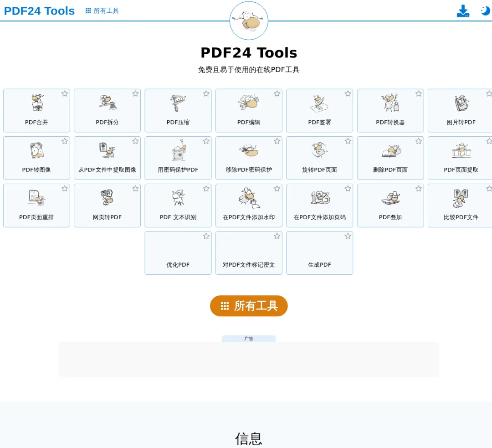Open the PDF页面提取 icon
Viewport: 492px width, 448px height.
[x=461, y=150]
